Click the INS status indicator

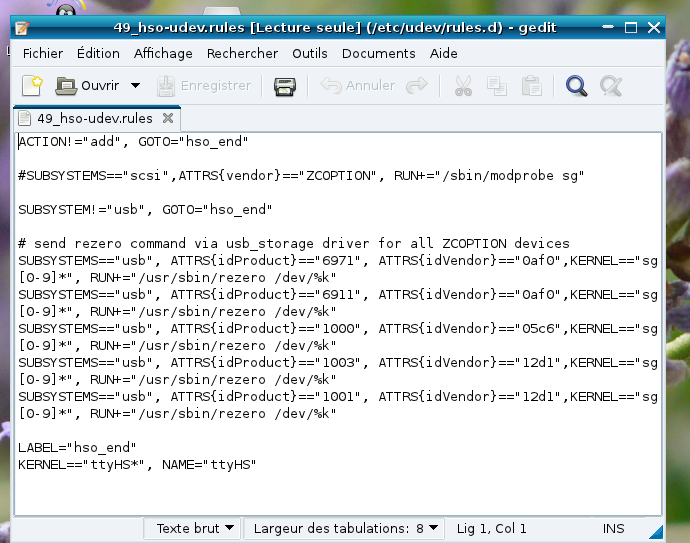[x=613, y=528]
